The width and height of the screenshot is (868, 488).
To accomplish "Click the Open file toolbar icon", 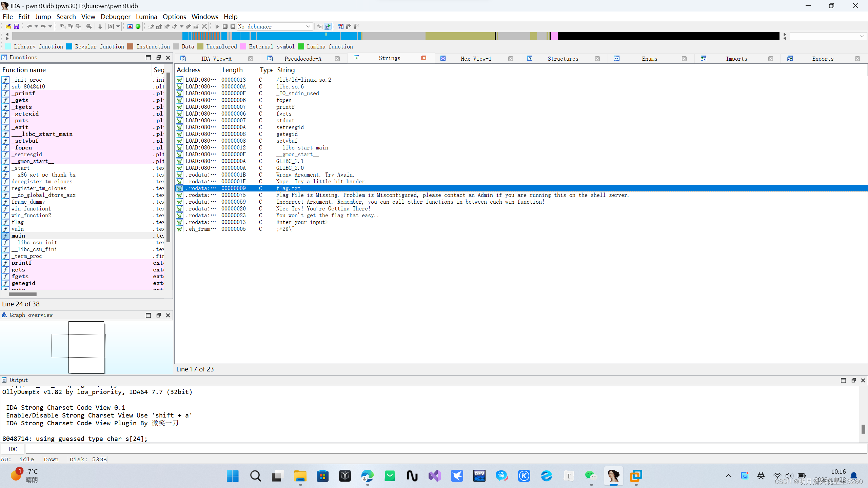I will pyautogui.click(x=8, y=26).
